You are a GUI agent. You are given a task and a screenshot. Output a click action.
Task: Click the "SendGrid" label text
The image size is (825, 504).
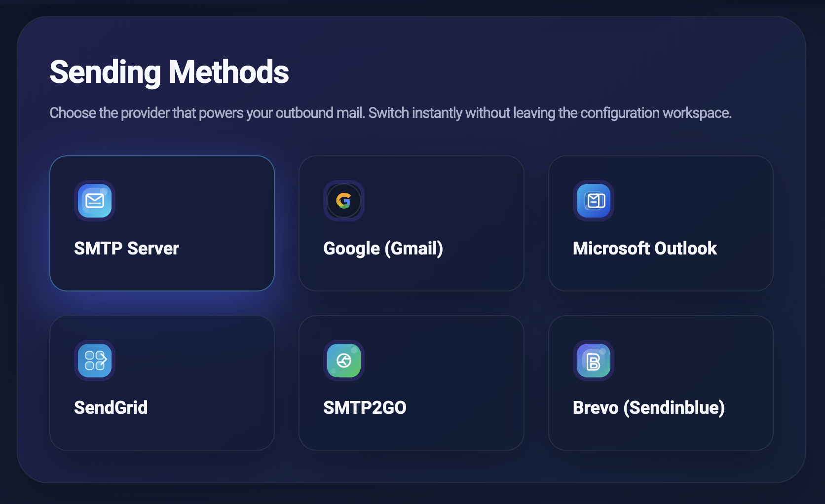click(111, 408)
